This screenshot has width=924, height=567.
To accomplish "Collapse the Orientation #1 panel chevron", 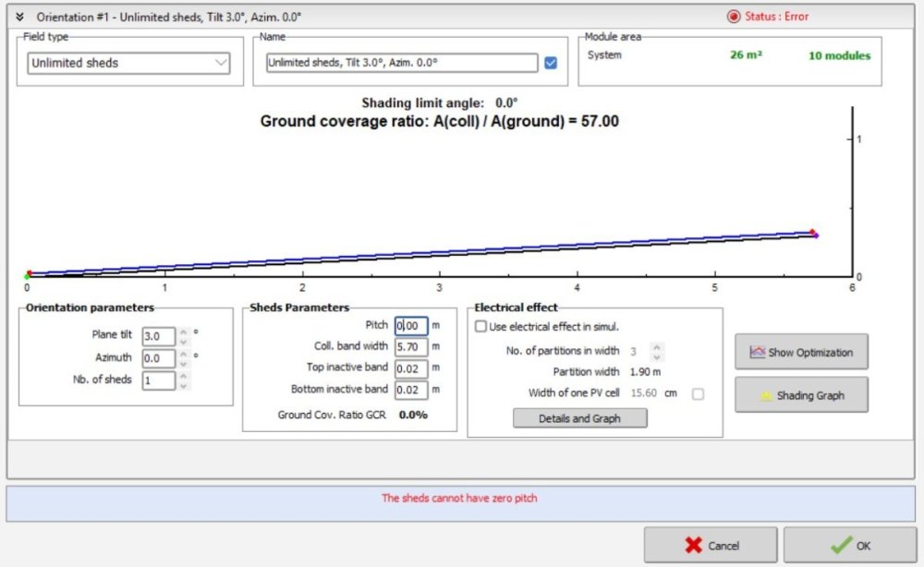I will pos(19,17).
